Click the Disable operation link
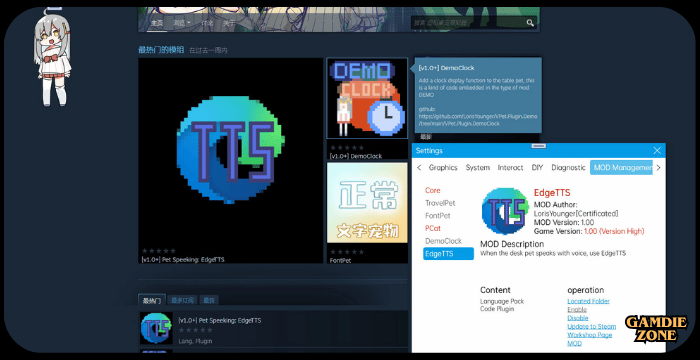 (x=578, y=318)
